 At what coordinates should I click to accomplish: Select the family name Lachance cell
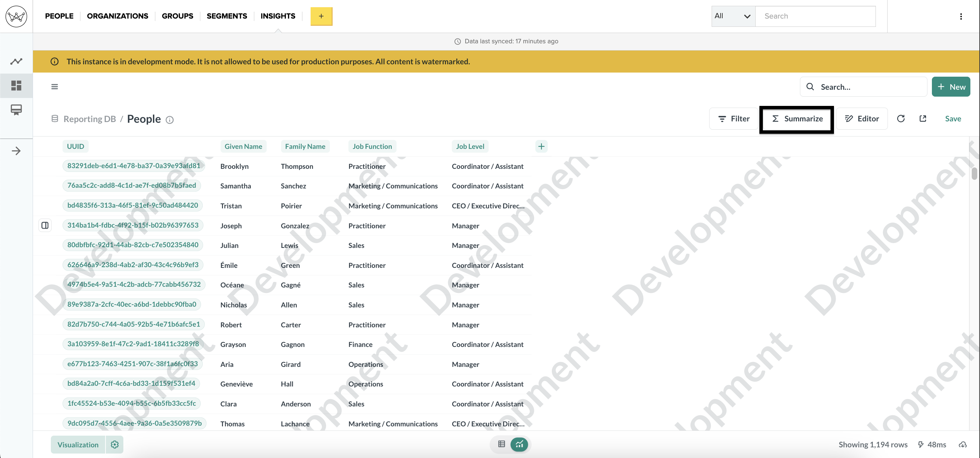pos(295,424)
